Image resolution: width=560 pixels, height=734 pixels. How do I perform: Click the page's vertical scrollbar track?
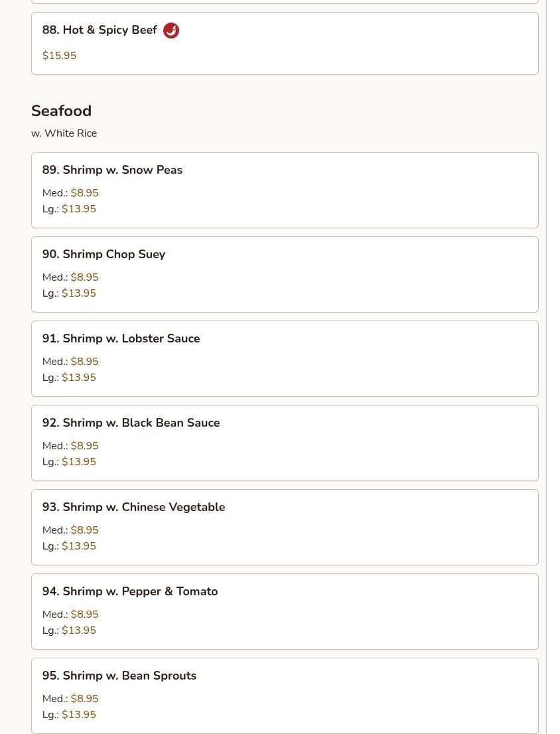point(553,365)
